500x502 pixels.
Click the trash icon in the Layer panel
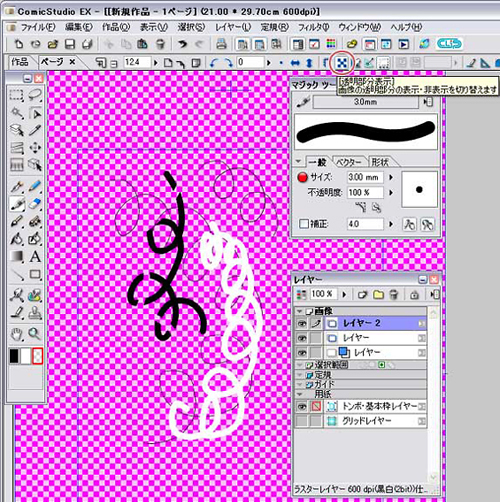[394, 295]
